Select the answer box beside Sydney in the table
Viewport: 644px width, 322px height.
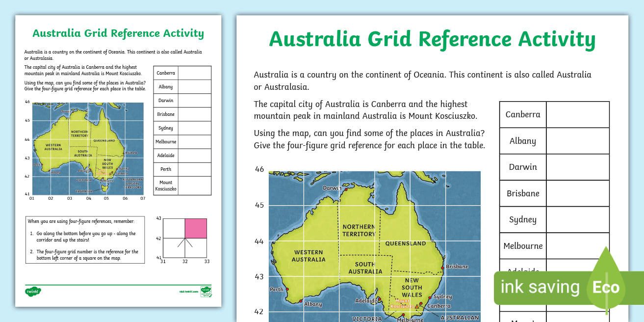578,219
